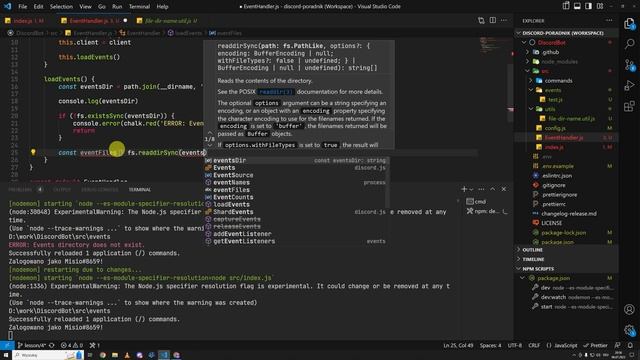Image resolution: width=640 pixels, height=360 pixels.
Task: Click the remote window indicator in status bar
Action: (x=7, y=345)
